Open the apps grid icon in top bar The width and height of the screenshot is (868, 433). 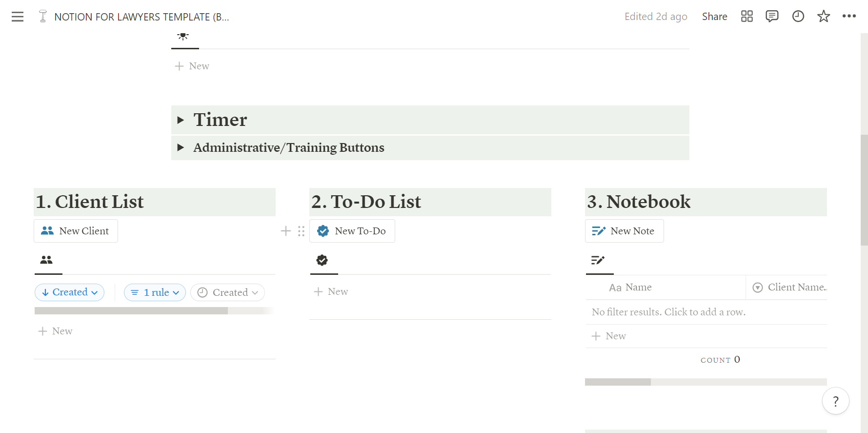pos(747,17)
